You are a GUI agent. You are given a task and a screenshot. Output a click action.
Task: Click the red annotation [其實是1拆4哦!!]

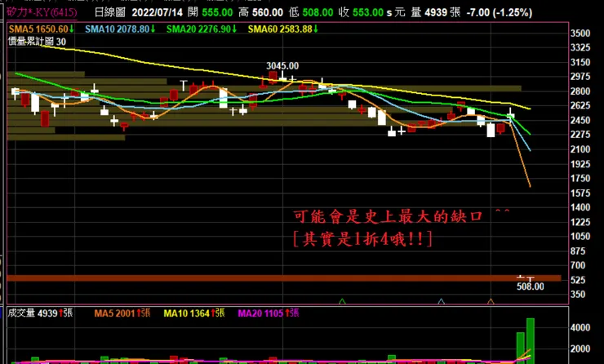click(362, 239)
